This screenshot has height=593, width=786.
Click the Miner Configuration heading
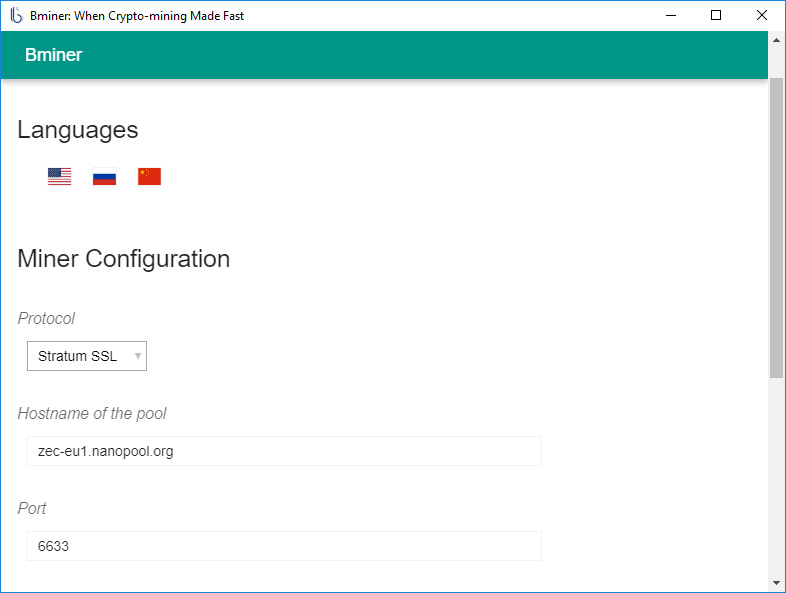[x=124, y=259]
